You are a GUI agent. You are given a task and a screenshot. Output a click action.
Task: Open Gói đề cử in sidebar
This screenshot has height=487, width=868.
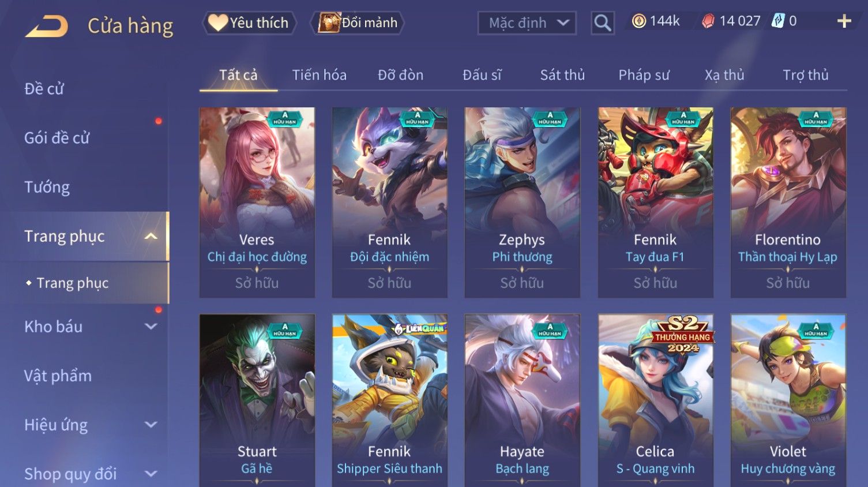pyautogui.click(x=57, y=138)
